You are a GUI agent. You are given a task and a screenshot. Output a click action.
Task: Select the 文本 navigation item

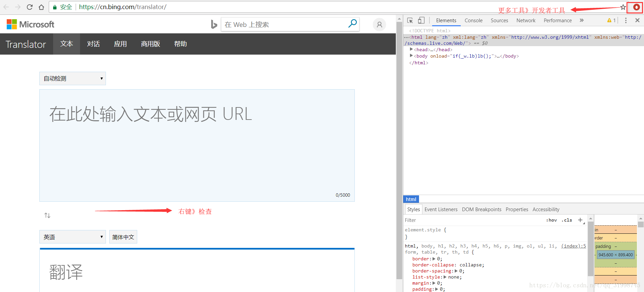click(x=67, y=44)
